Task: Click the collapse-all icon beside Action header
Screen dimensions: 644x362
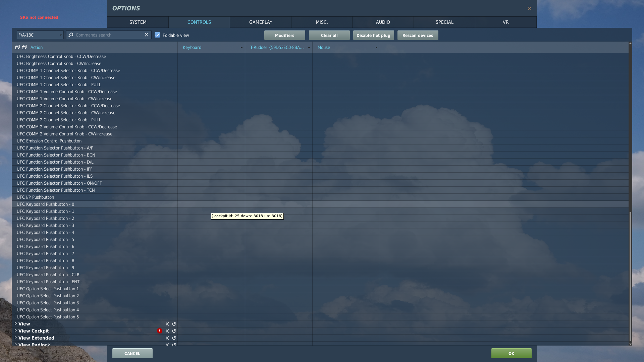Action: [x=24, y=47]
